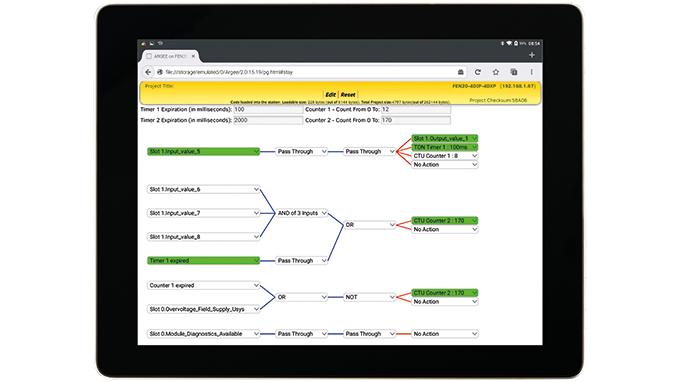This screenshot has height=382, width=680.
Task: Open first Pass Through dropdown of Input_value_5 row
Action: [x=301, y=151]
